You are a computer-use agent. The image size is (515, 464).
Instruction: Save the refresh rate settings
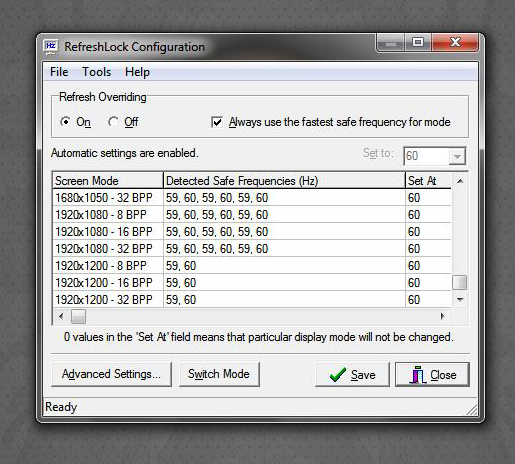[352, 375]
